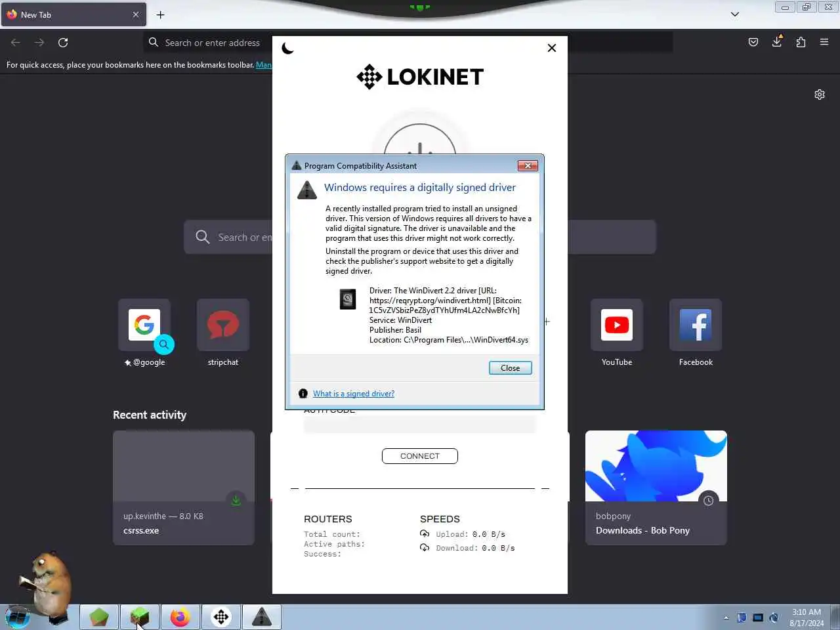Click warning triangle icon in dialog
This screenshot has height=630, width=840.
pos(307,190)
